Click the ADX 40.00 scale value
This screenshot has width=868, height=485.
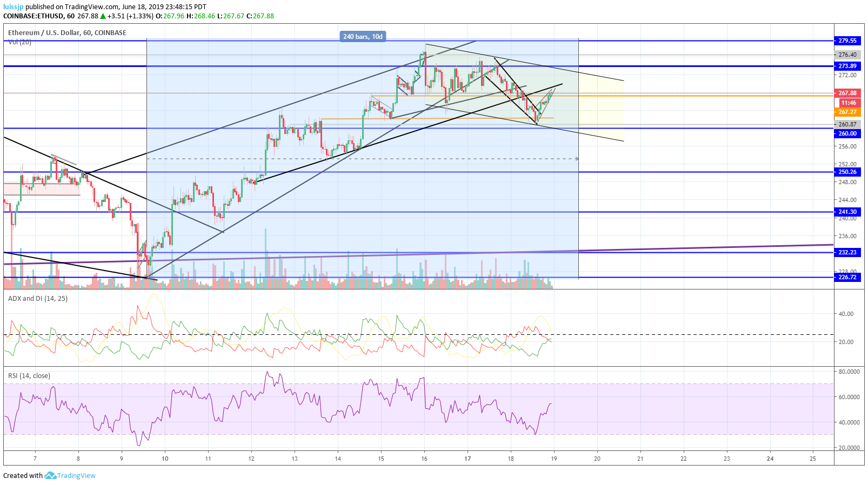[846, 314]
